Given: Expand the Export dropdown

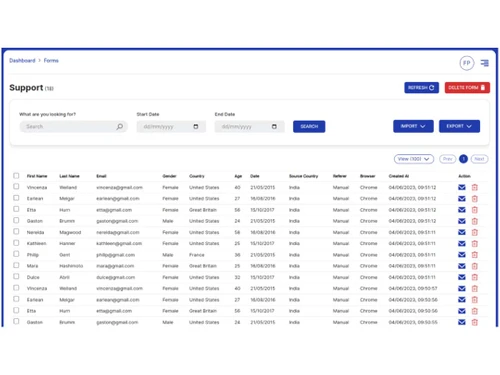Looking at the screenshot, I should 459,126.
